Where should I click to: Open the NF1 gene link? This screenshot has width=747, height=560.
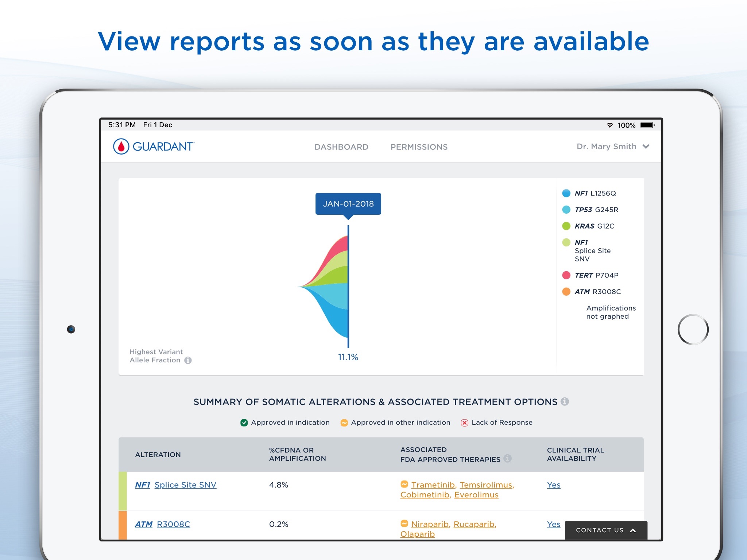[x=143, y=485]
